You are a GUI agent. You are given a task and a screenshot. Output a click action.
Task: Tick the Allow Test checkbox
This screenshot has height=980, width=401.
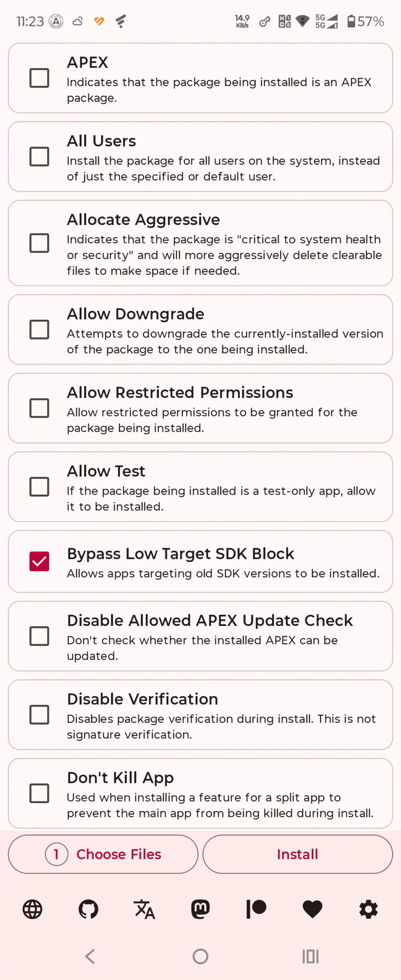click(x=39, y=487)
